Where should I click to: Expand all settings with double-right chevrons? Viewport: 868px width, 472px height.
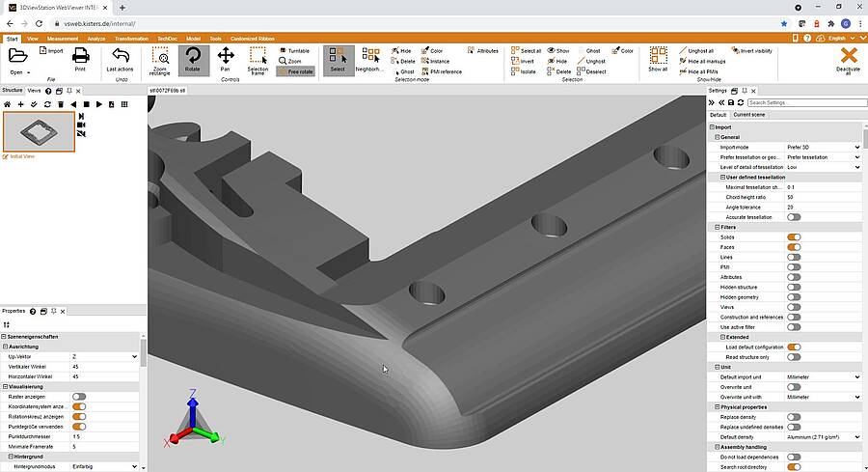(x=712, y=102)
